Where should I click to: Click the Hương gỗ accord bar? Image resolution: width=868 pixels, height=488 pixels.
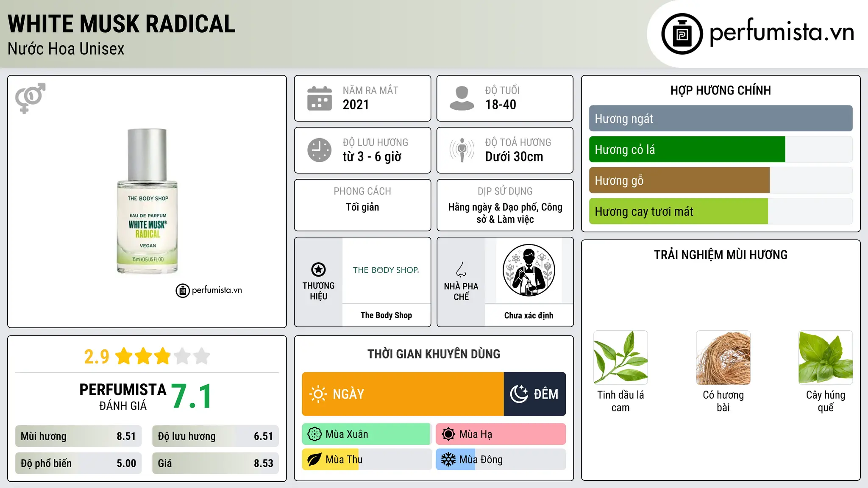click(x=721, y=180)
